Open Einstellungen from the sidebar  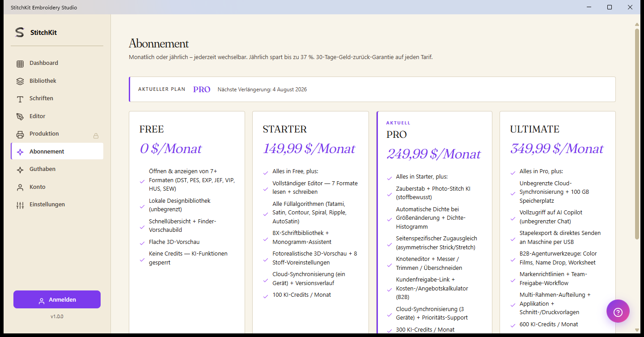tap(57, 205)
